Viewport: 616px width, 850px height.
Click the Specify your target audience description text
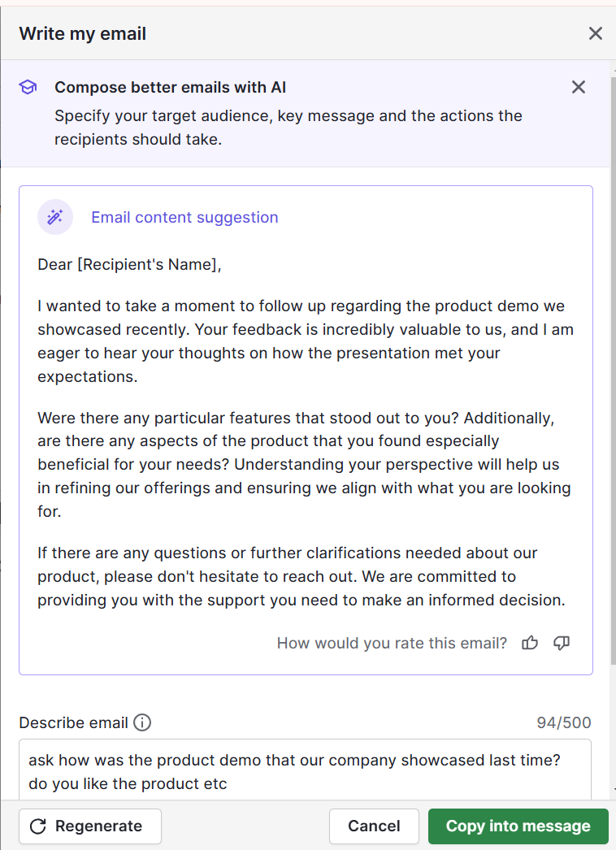(288, 128)
